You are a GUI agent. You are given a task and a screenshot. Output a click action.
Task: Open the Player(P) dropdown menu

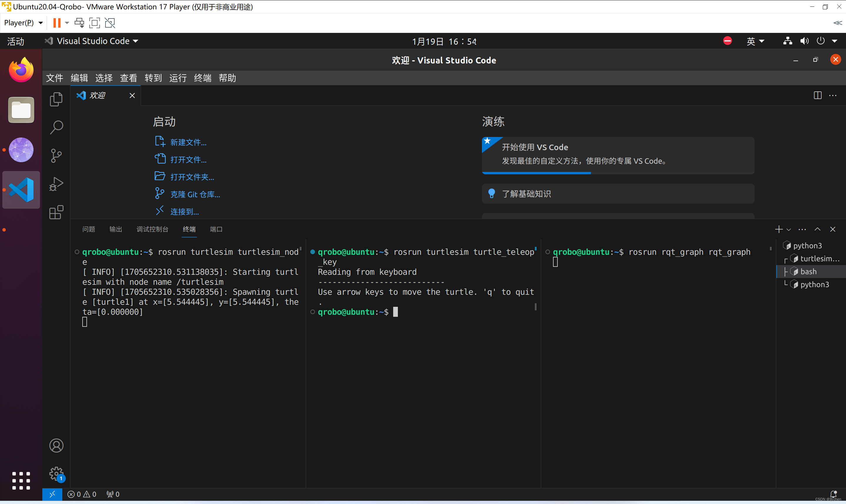click(24, 23)
